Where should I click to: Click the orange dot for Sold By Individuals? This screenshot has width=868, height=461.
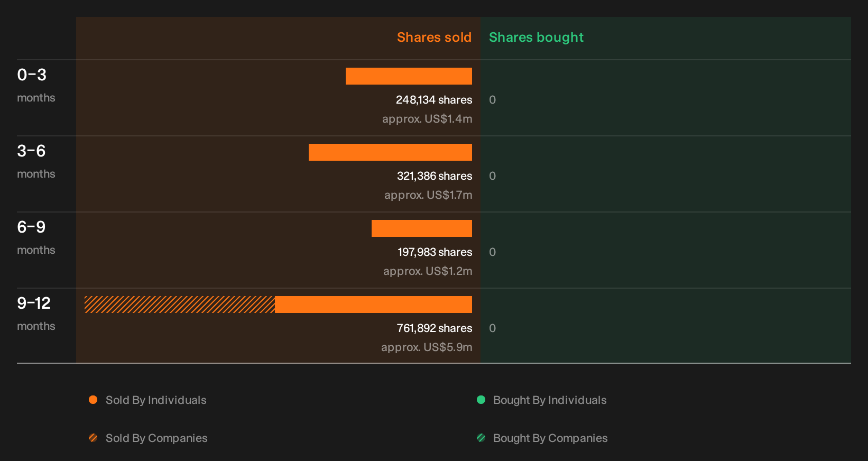pos(93,400)
